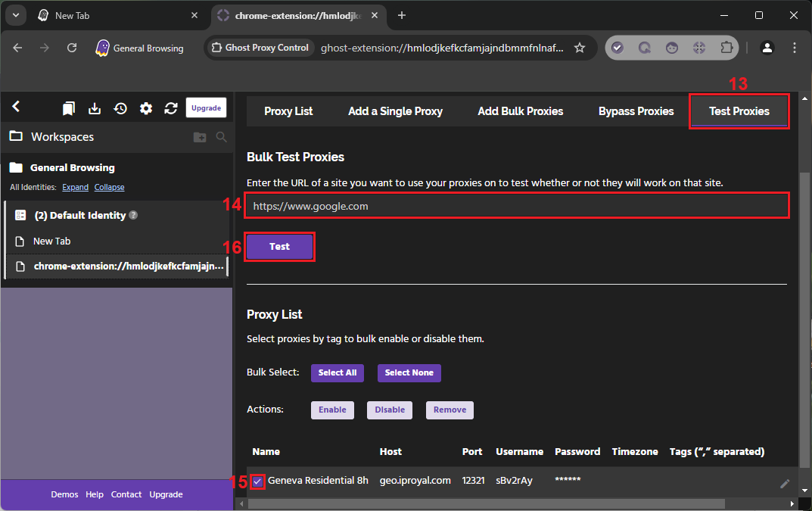The image size is (812, 511).
Task: Click the geo.iproyal.com host cell
Action: click(x=415, y=481)
